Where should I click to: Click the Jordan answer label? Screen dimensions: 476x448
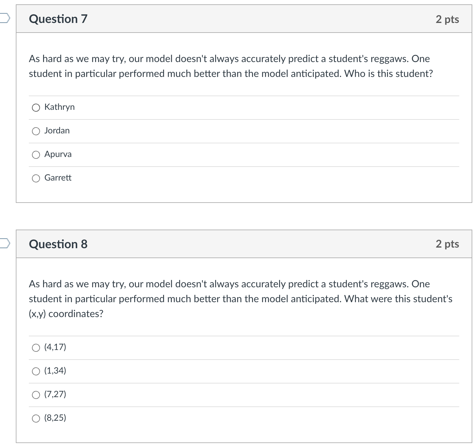57,131
